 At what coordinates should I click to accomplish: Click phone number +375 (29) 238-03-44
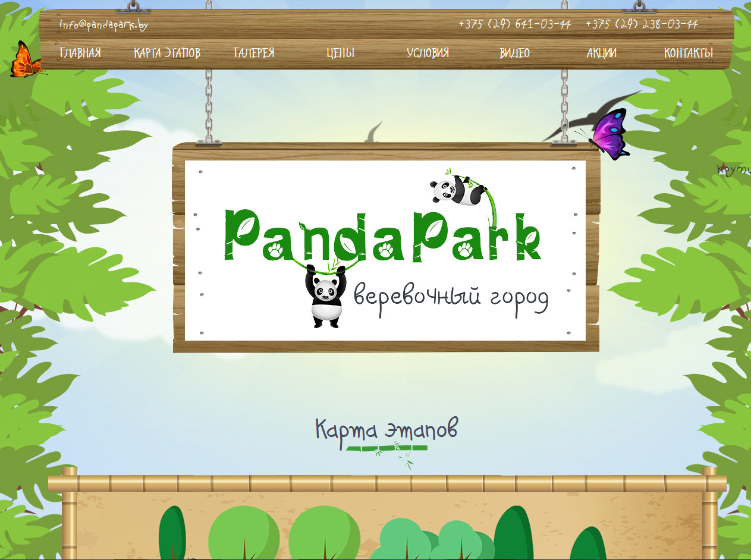coord(642,24)
